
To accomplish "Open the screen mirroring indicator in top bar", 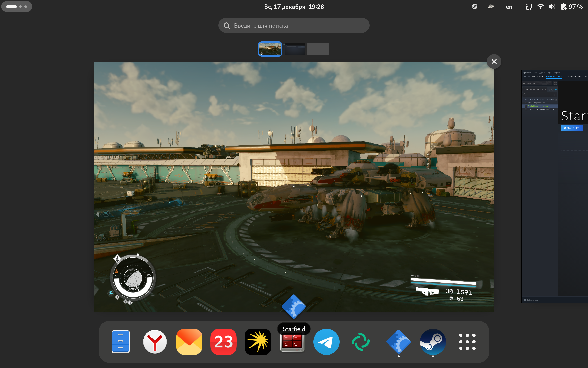I will (529, 7).
